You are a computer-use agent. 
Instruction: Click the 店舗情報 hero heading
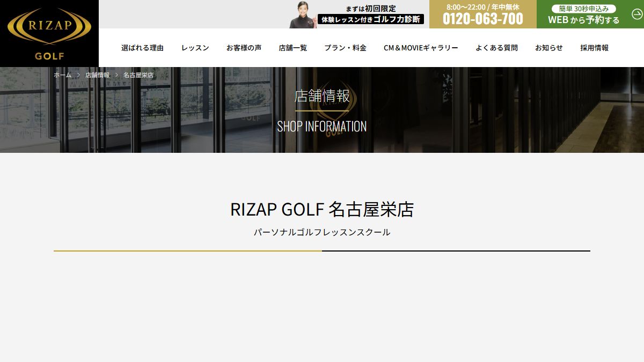coord(322,96)
